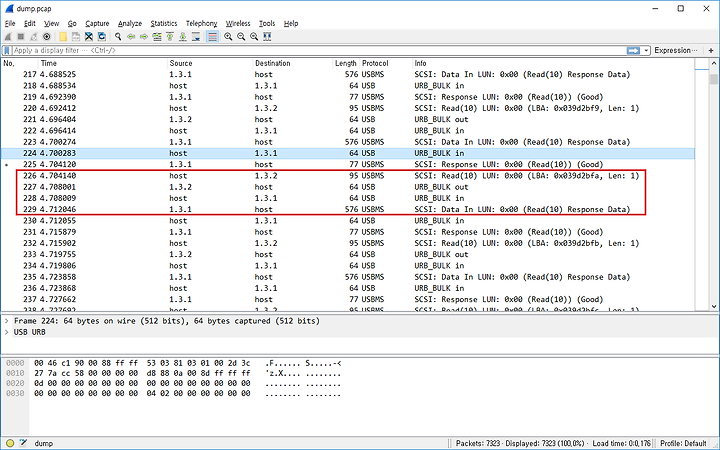Click the display filter bookmark icon
Image resolution: width=720 pixels, height=450 pixels.
7,51
